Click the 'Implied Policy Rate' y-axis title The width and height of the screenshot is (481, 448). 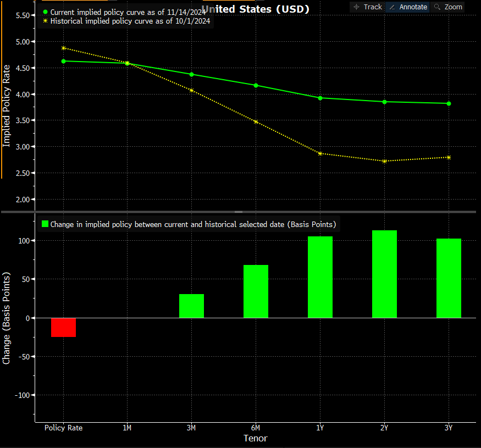(x=7, y=106)
